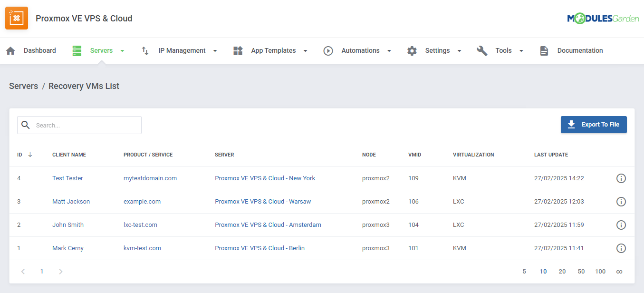Open Proxmox VE VPS & Cloud - Warsaw link

click(263, 202)
